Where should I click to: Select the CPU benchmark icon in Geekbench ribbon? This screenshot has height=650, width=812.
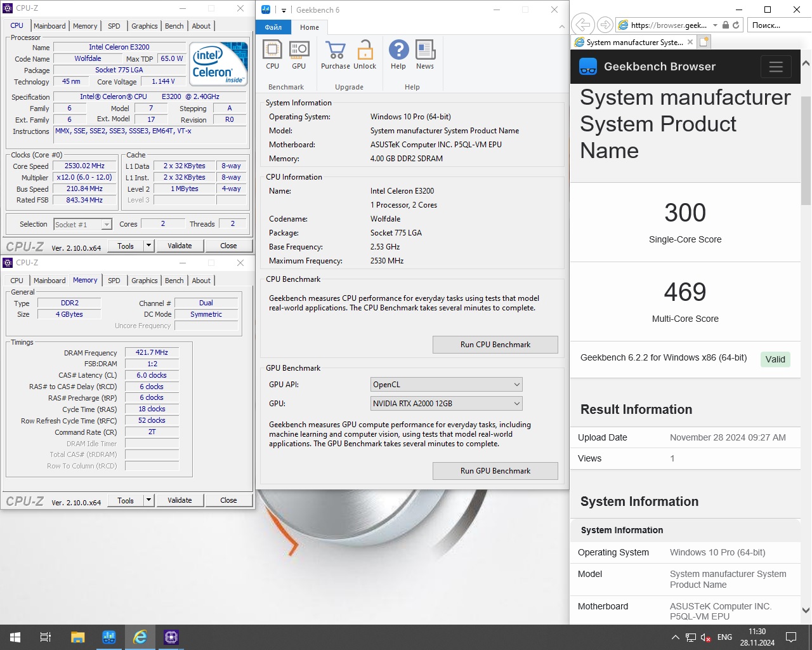coord(272,55)
